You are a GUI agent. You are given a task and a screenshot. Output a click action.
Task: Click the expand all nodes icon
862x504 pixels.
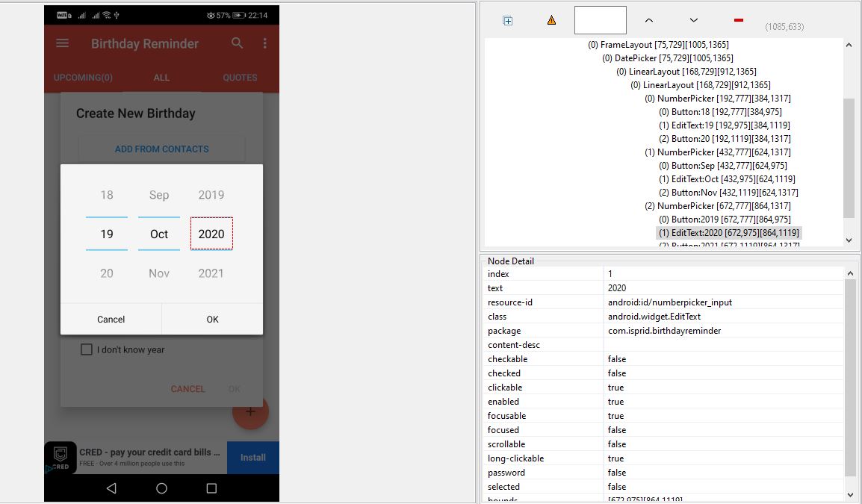pyautogui.click(x=508, y=21)
